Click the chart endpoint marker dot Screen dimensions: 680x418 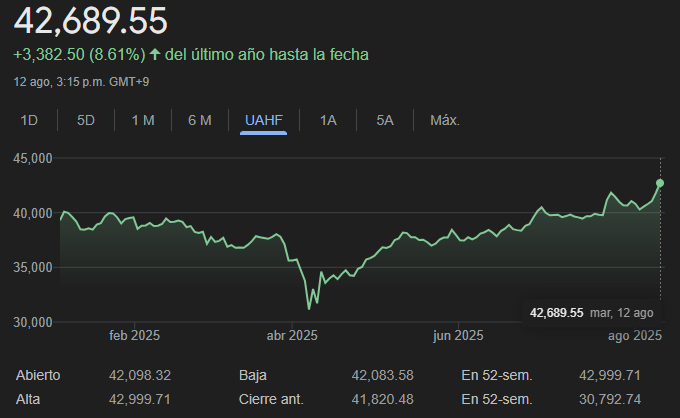tap(660, 183)
